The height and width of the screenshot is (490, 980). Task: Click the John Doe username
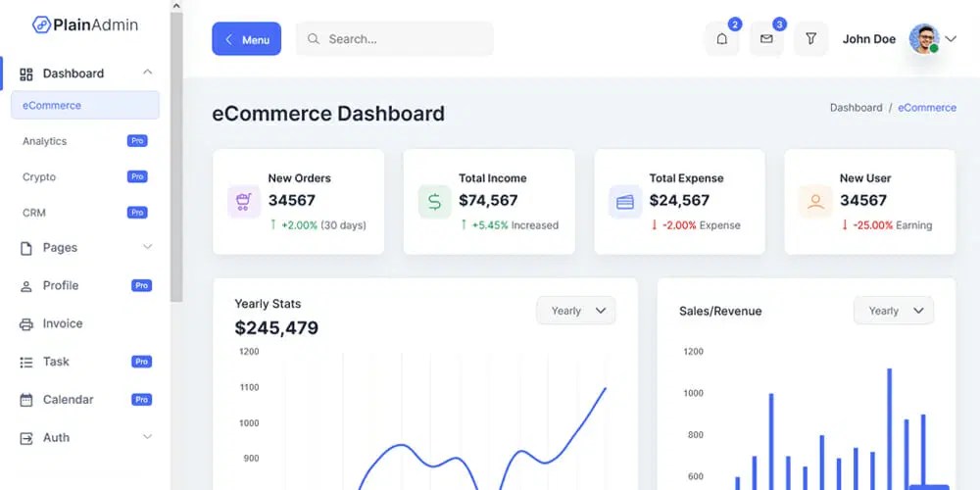868,39
